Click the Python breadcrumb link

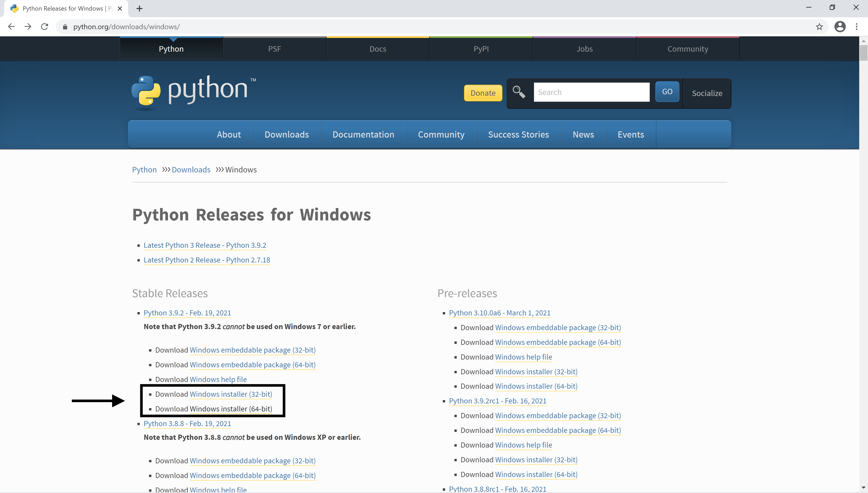(x=144, y=170)
